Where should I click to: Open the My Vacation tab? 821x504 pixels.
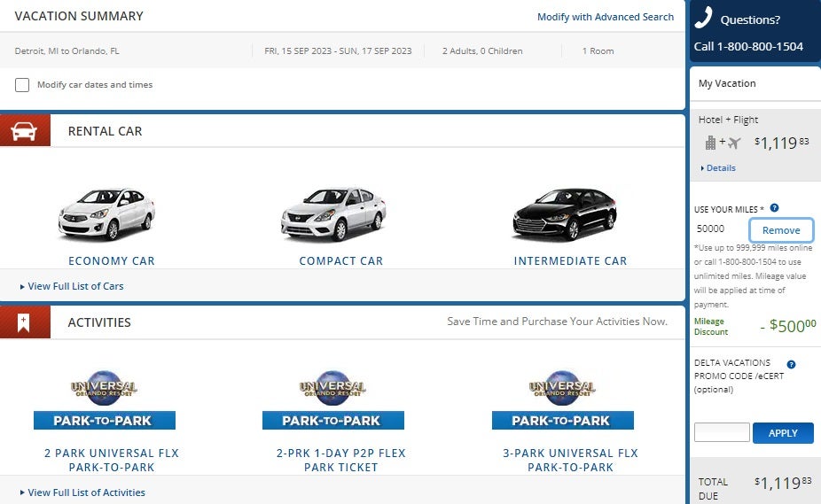pos(727,83)
